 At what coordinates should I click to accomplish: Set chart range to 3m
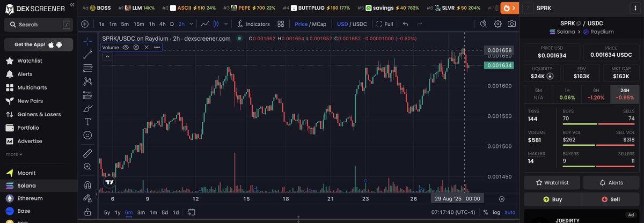pyautogui.click(x=141, y=212)
